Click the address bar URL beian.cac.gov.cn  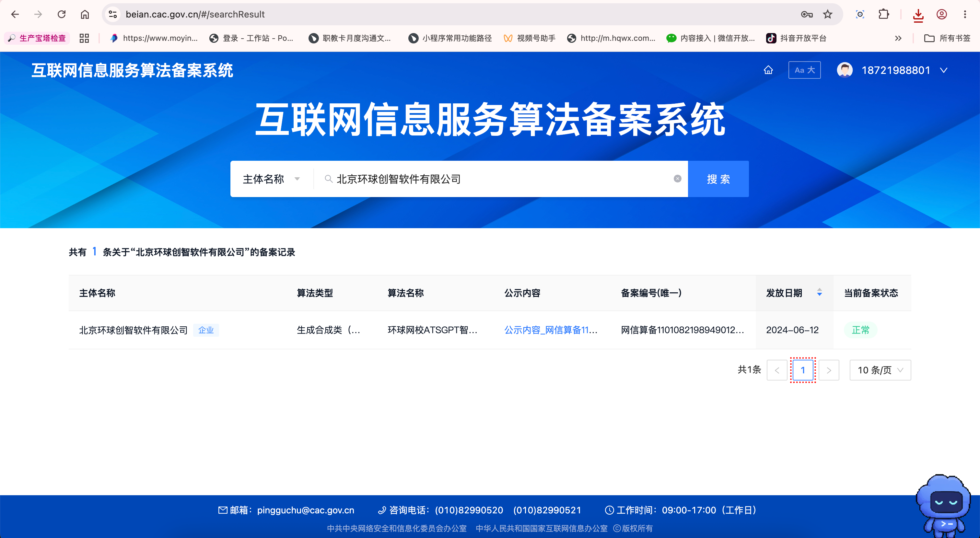coord(195,15)
